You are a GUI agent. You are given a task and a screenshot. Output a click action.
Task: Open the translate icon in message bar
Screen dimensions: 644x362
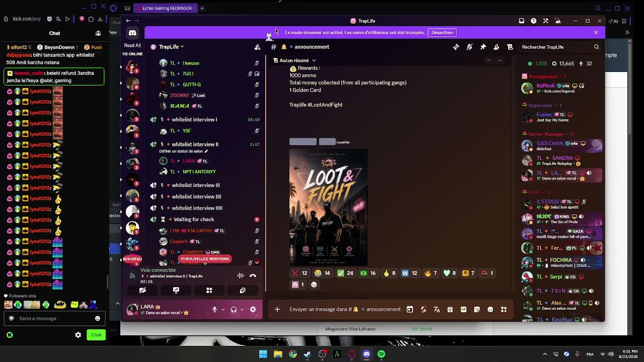(436, 309)
